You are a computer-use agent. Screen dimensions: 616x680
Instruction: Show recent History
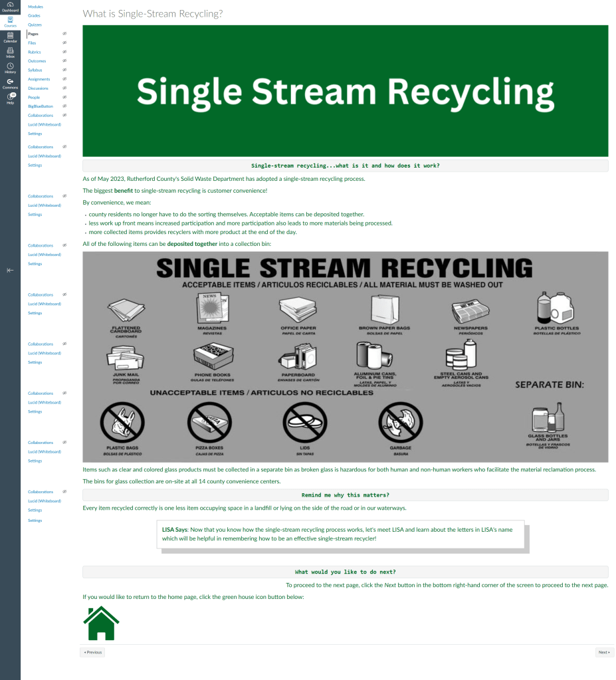(x=10, y=68)
